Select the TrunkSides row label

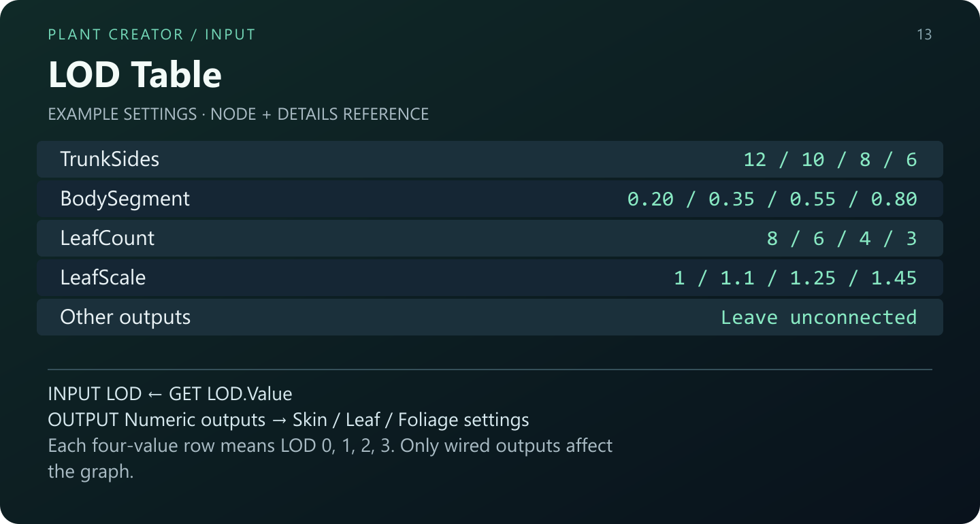click(110, 159)
